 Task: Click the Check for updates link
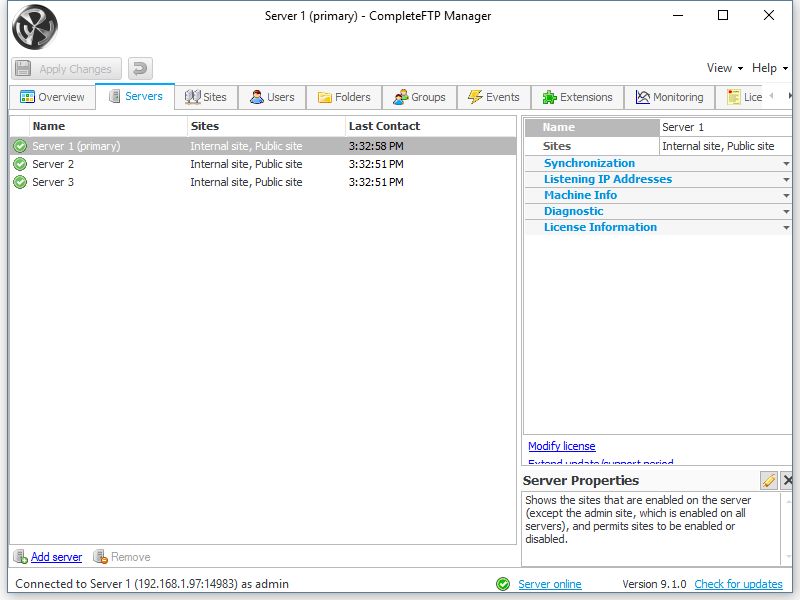point(738,584)
